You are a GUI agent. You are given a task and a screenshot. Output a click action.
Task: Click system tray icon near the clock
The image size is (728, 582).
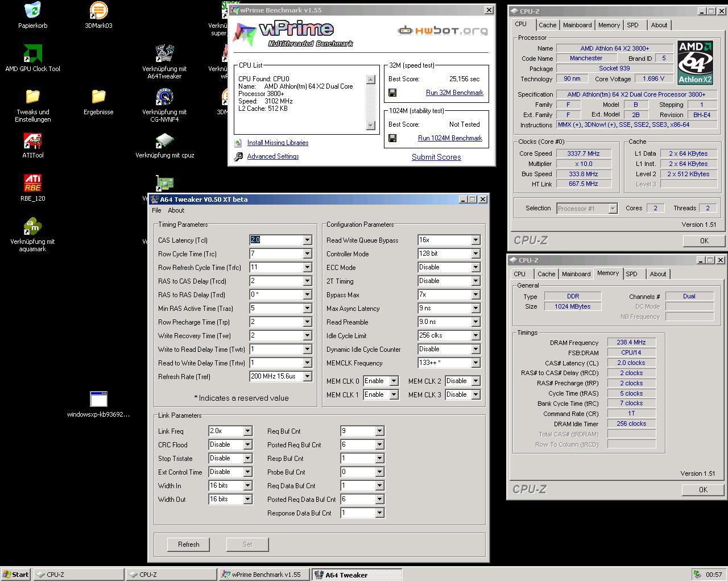pos(697,575)
